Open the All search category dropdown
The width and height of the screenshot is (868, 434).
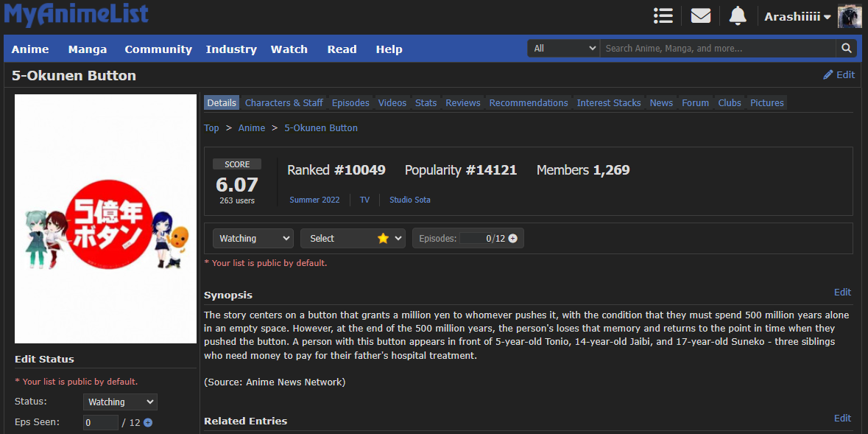click(563, 48)
